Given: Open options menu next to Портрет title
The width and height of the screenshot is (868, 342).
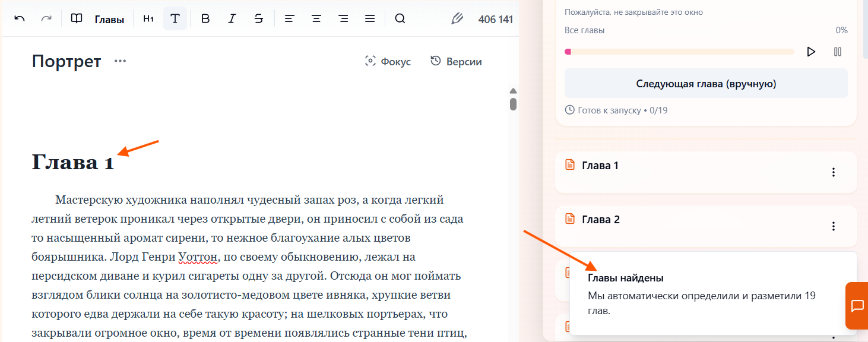Looking at the screenshot, I should (x=121, y=61).
